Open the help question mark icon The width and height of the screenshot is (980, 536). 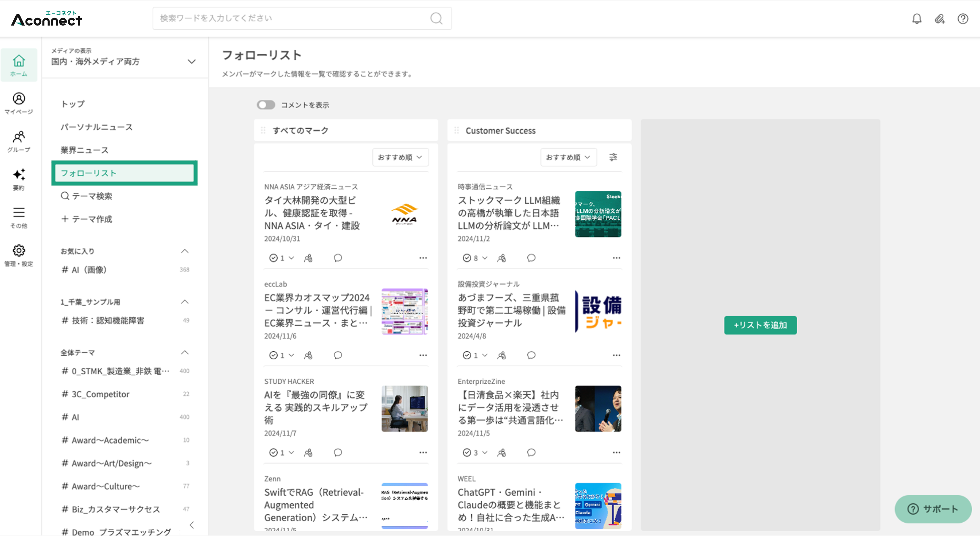pos(963,19)
